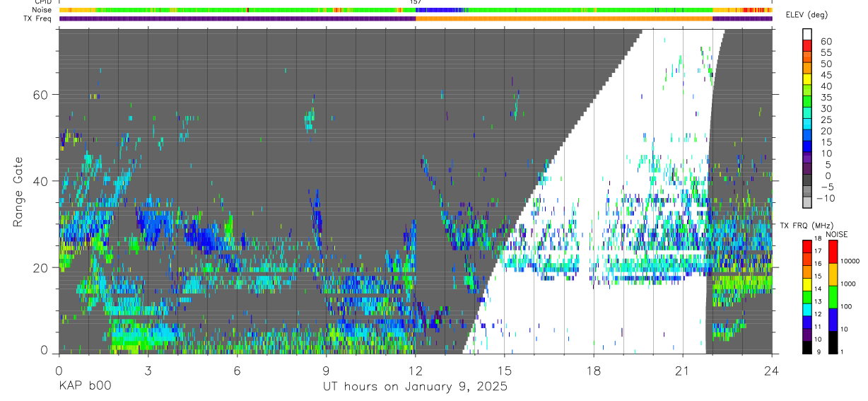This screenshot has width=868, height=401.
Task: Click the red band of the ELEV colorbar
Action: (807, 46)
